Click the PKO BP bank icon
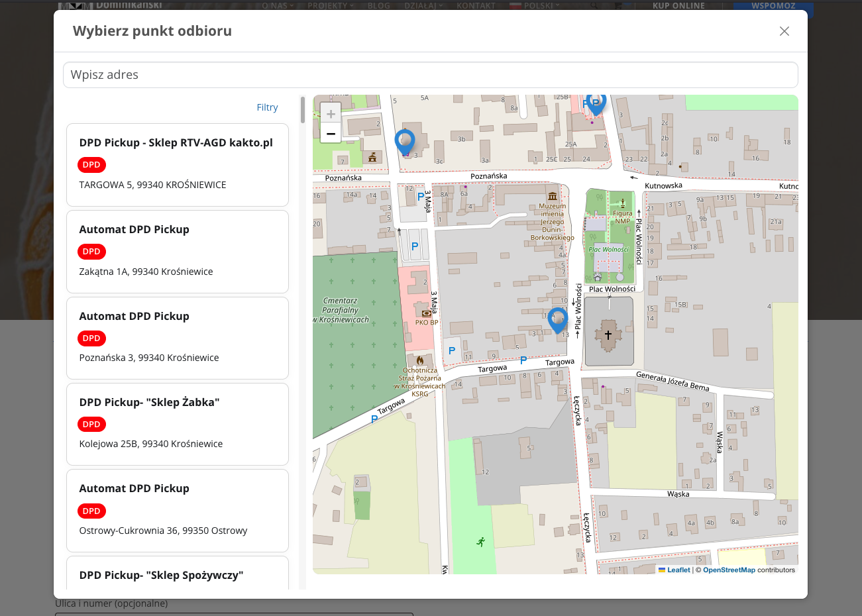The height and width of the screenshot is (616, 862). (x=426, y=313)
